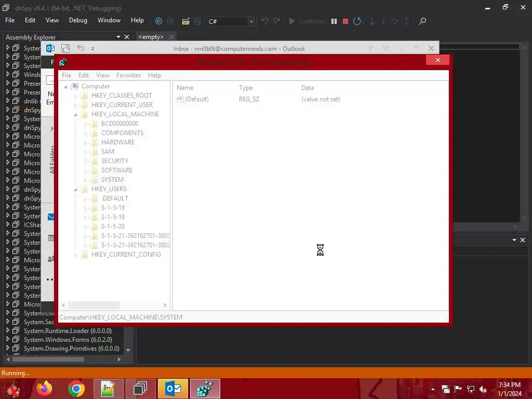Switch to dnSpy taskbar button
This screenshot has height=399, width=532.
click(x=140, y=389)
